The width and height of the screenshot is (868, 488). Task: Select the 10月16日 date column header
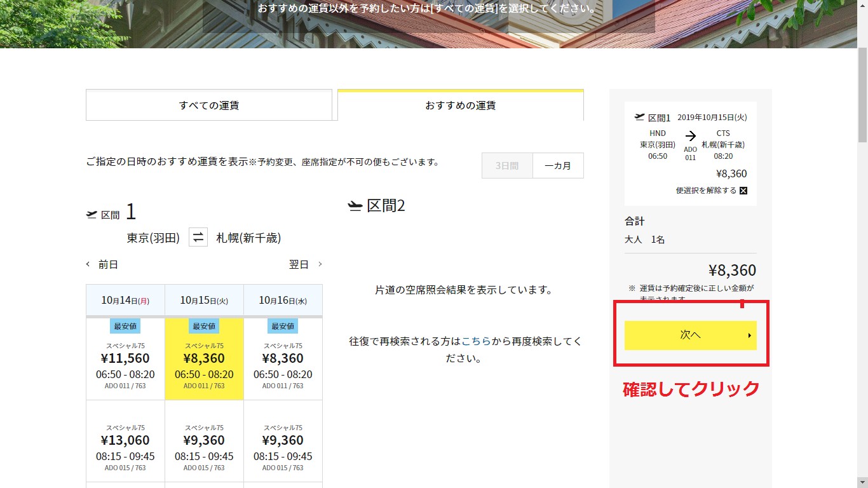pyautogui.click(x=283, y=300)
